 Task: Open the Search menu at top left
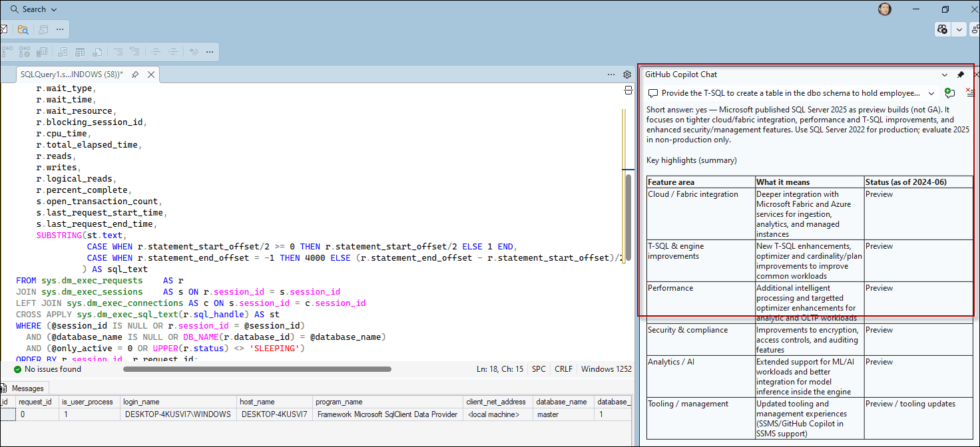(33, 9)
